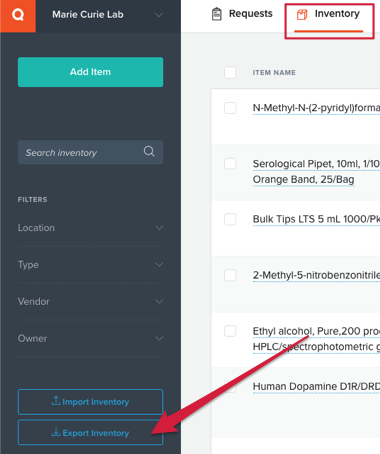Click the ITEM NAME column header
Viewport: 380px width, 454px height.
[x=274, y=73]
